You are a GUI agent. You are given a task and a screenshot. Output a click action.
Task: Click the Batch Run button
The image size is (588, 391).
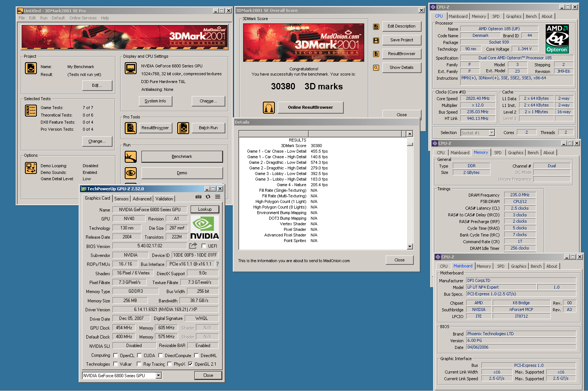208,128
